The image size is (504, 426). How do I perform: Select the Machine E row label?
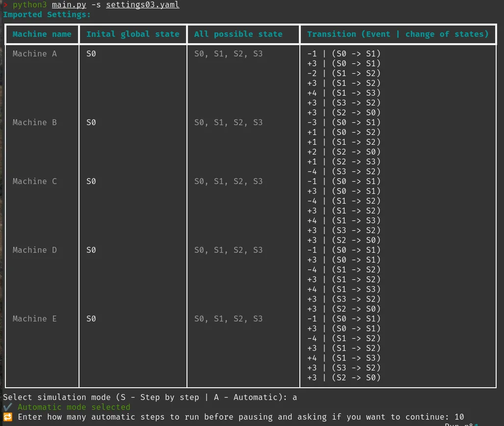34,319
